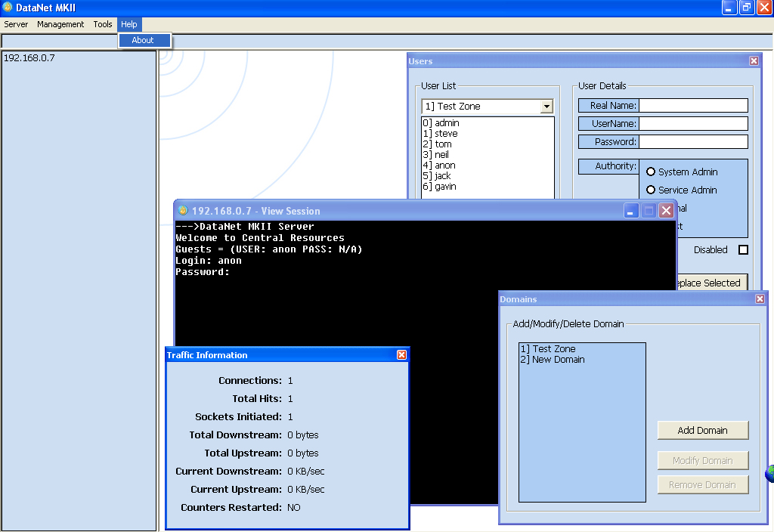
Task: Restore down the main DataNet window
Action: (x=746, y=8)
